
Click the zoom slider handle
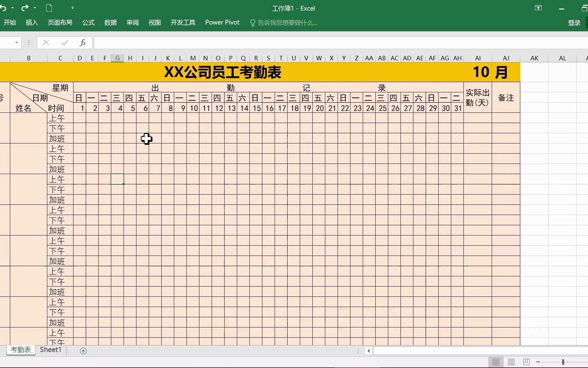click(563, 362)
